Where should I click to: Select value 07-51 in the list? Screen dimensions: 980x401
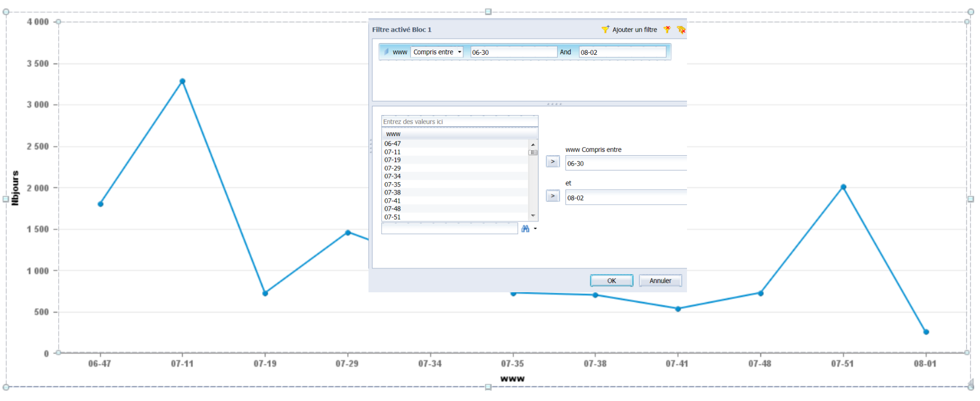pos(455,216)
